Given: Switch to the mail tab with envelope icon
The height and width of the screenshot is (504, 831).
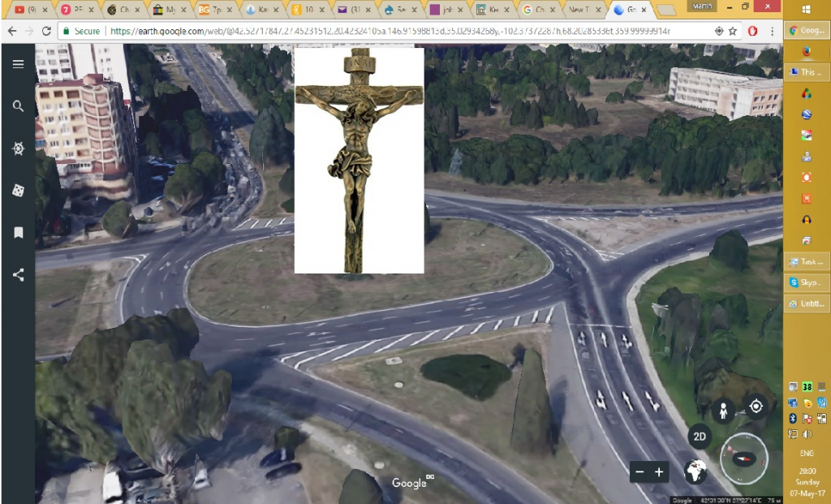Looking at the screenshot, I should (355, 10).
